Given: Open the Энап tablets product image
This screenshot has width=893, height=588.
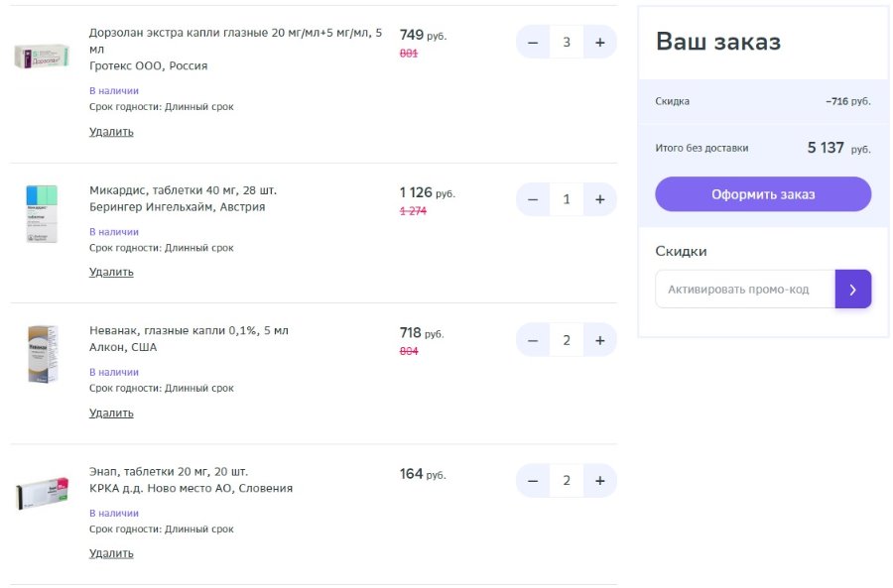Looking at the screenshot, I should click(42, 493).
